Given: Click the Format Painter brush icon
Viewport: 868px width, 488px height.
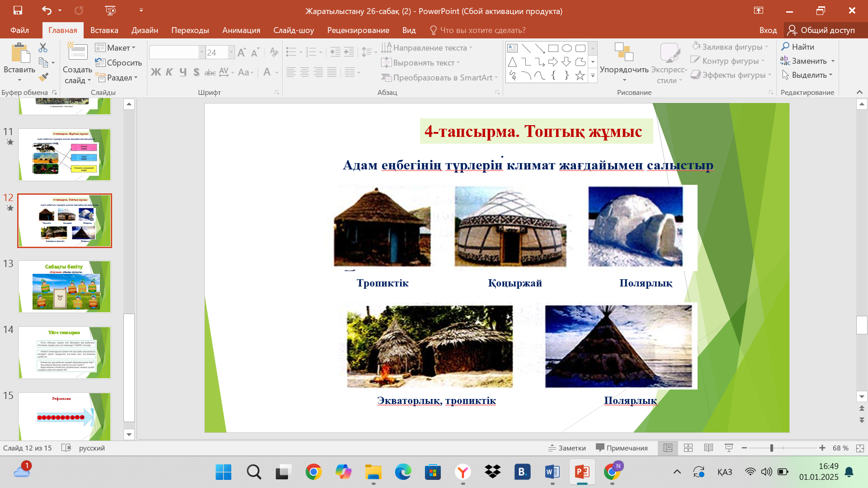Looking at the screenshot, I should [x=43, y=77].
